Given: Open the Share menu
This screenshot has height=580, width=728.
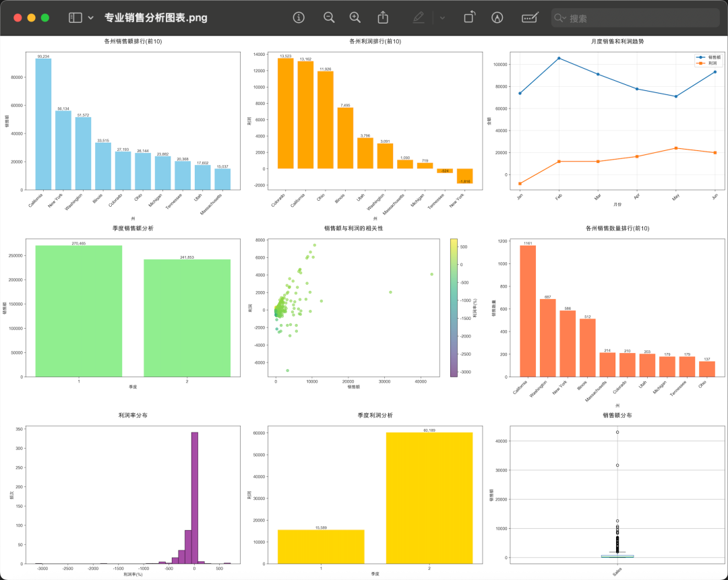Looking at the screenshot, I should coord(383,18).
